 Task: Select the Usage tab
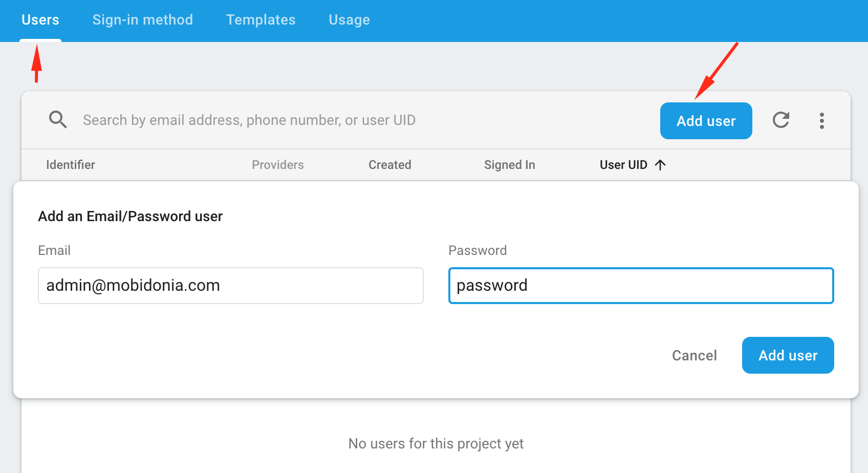coord(350,20)
